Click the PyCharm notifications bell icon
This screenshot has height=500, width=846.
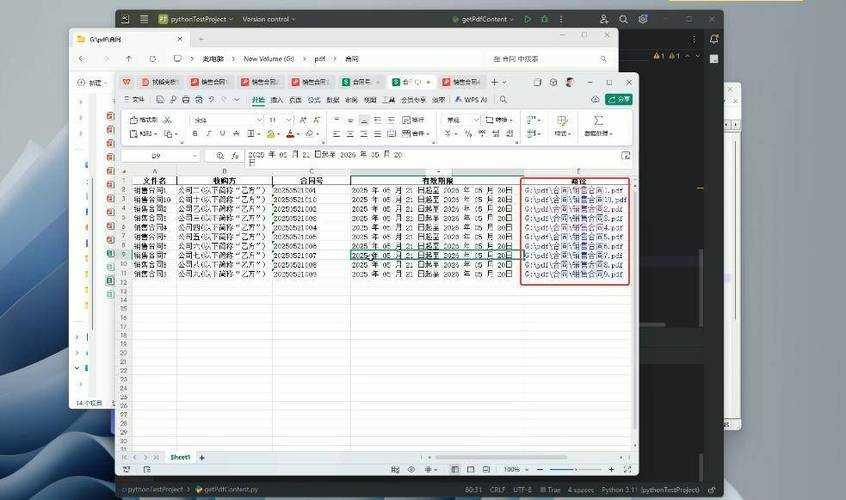[x=714, y=39]
